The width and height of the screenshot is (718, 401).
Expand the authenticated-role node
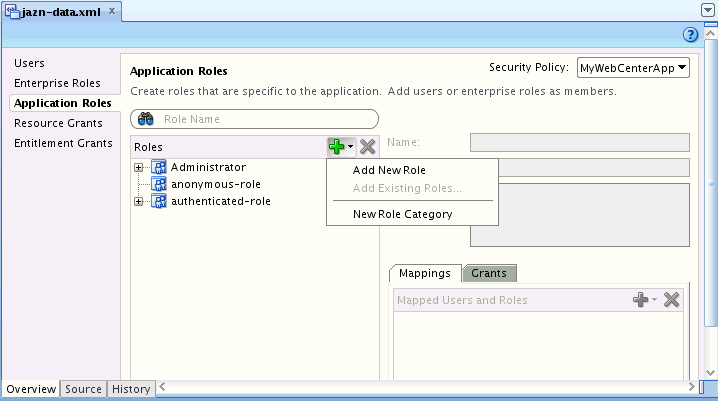click(138, 201)
